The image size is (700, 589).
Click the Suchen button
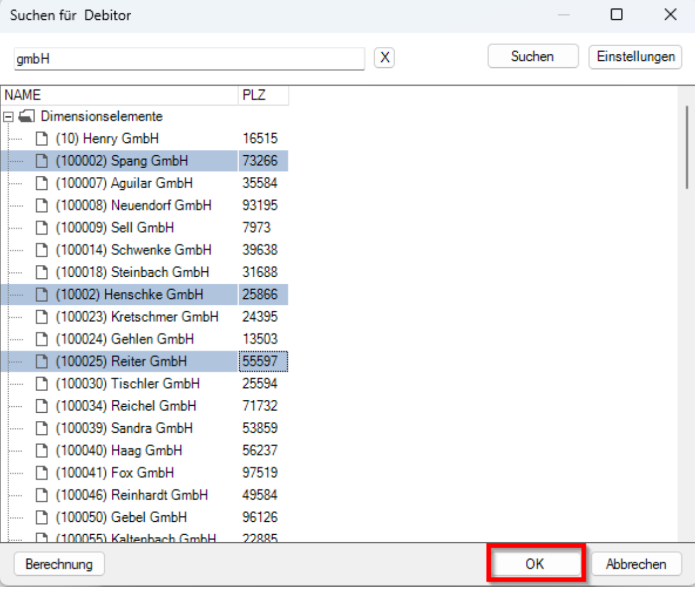point(533,56)
